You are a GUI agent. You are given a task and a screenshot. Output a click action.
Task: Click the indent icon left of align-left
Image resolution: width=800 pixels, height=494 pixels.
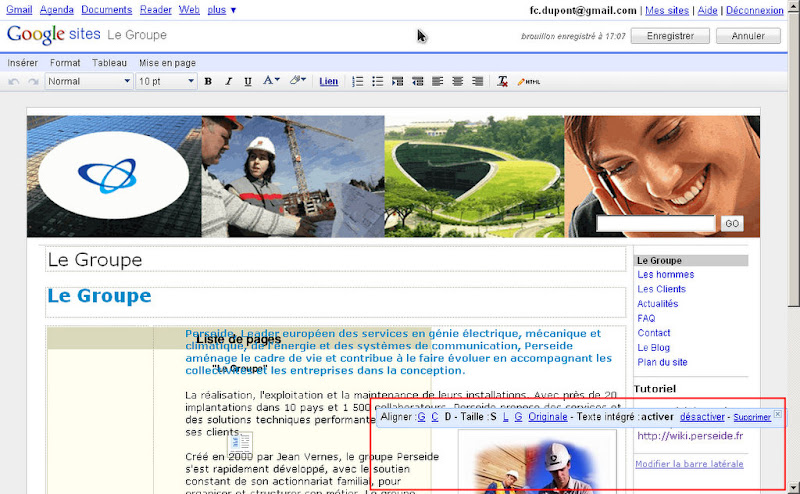tap(417, 82)
